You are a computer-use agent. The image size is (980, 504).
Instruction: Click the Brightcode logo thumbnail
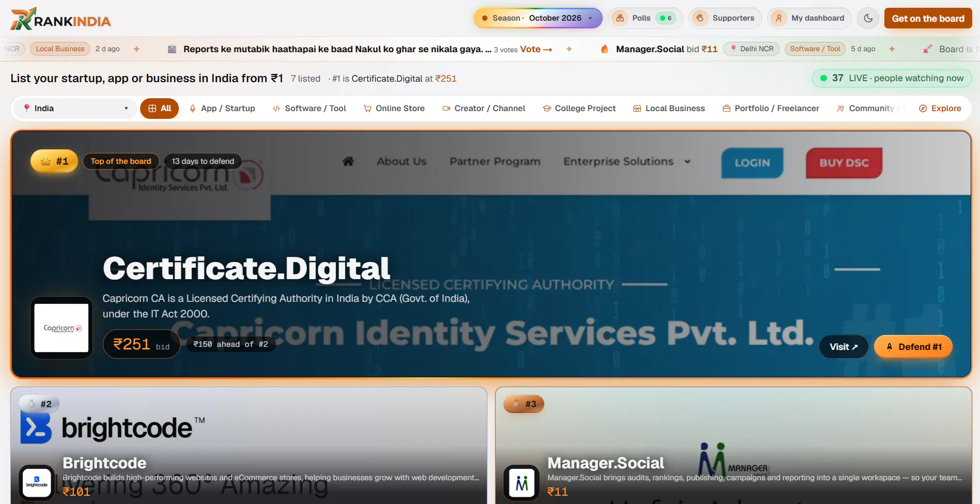click(x=37, y=483)
